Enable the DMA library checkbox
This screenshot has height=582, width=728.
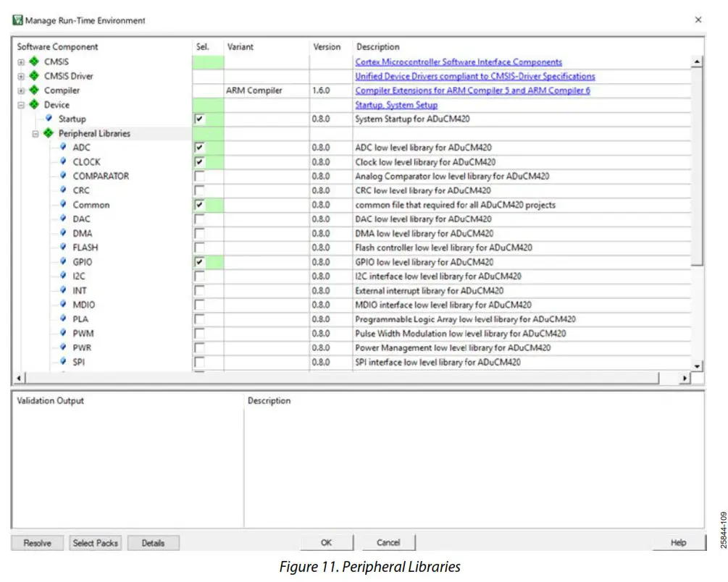point(199,234)
